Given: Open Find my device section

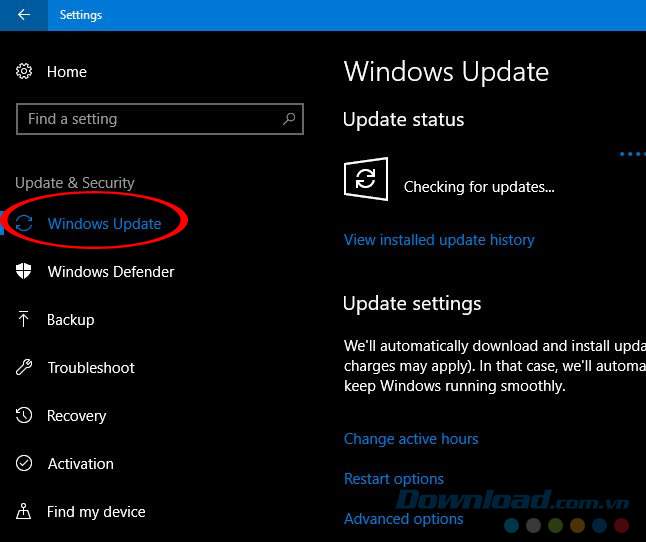Looking at the screenshot, I should click(x=96, y=512).
